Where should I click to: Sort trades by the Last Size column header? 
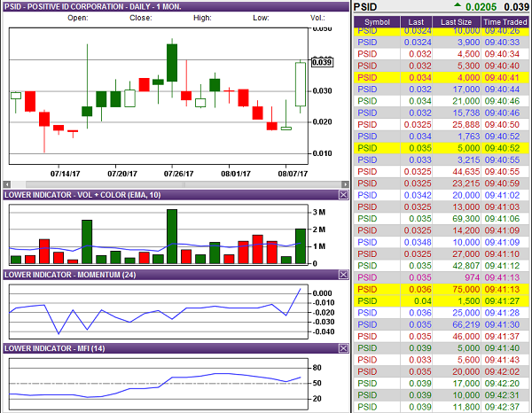tap(456, 22)
